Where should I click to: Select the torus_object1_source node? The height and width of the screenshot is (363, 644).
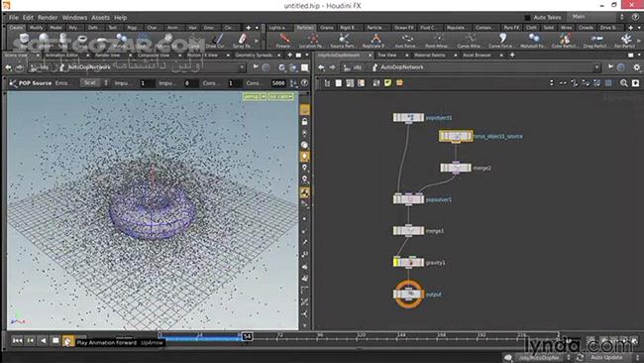point(456,136)
